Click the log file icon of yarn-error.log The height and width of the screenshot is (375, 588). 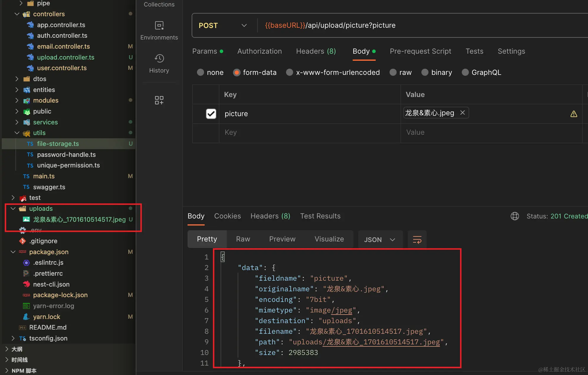[x=26, y=306]
